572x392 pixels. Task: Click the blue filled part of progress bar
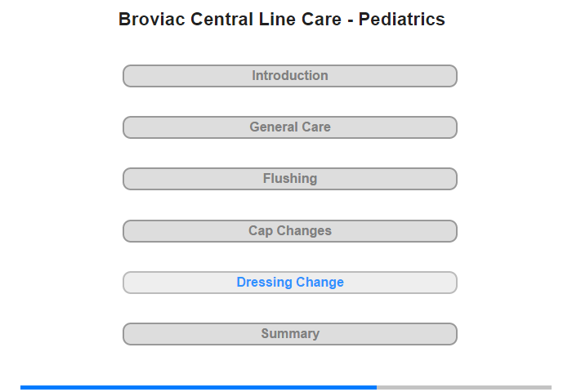[x=199, y=387]
